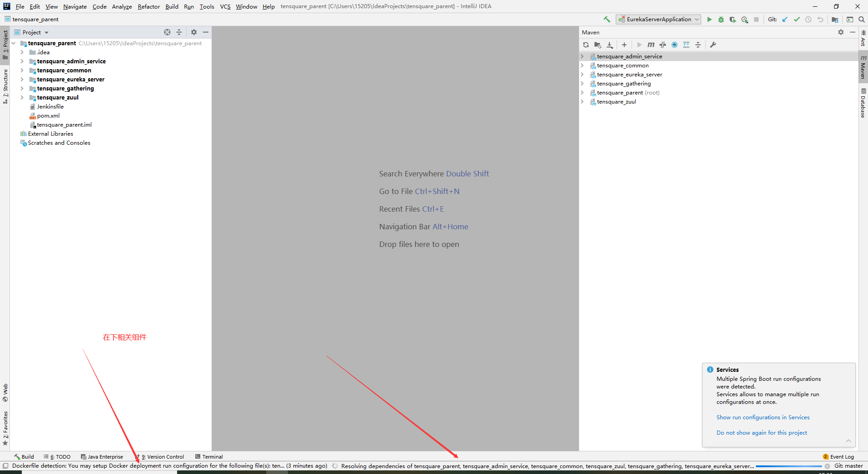Download sources and documentation Maven icon
The height and width of the screenshot is (474, 868).
point(609,45)
